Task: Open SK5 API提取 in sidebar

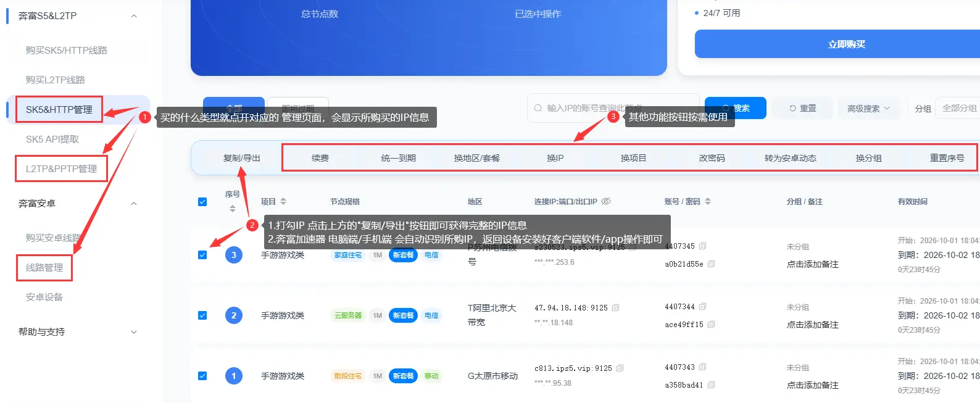Action: 52,139
